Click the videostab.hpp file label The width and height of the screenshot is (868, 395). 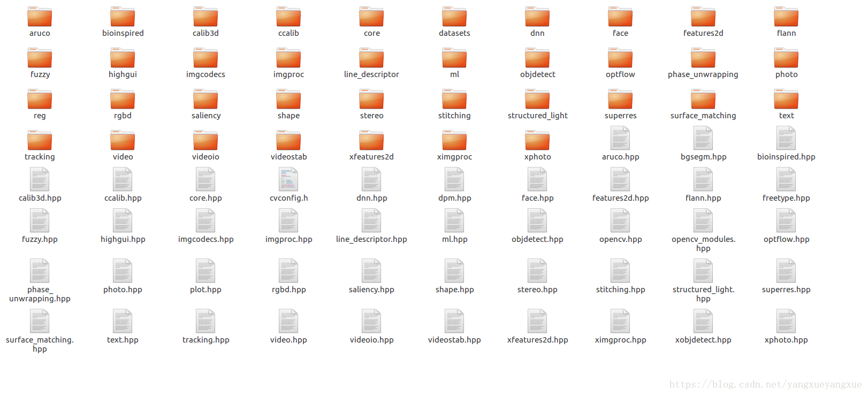[454, 340]
